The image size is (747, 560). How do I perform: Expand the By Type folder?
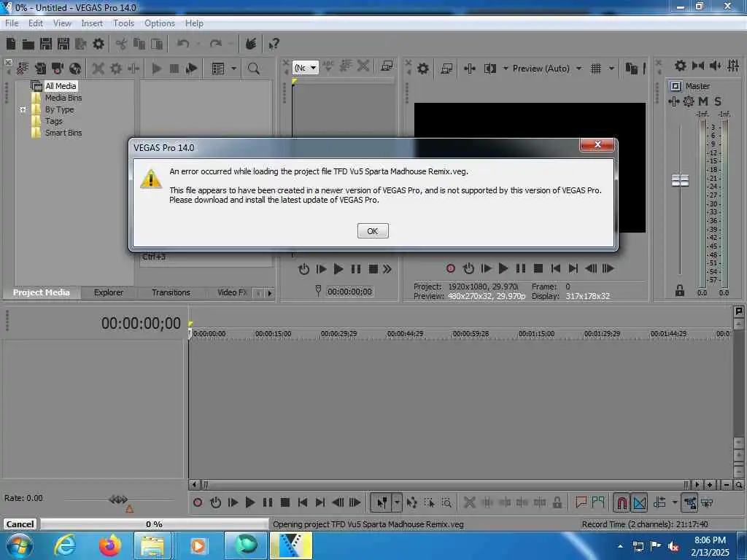23,109
